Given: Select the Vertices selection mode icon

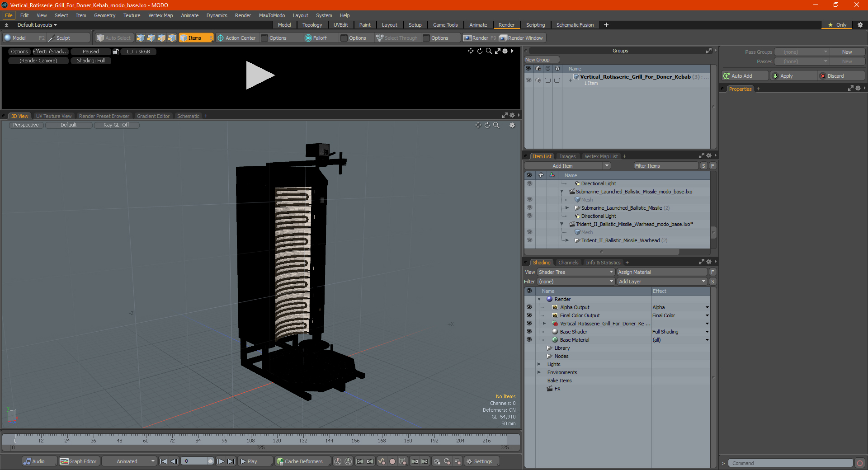Looking at the screenshot, I should (141, 38).
